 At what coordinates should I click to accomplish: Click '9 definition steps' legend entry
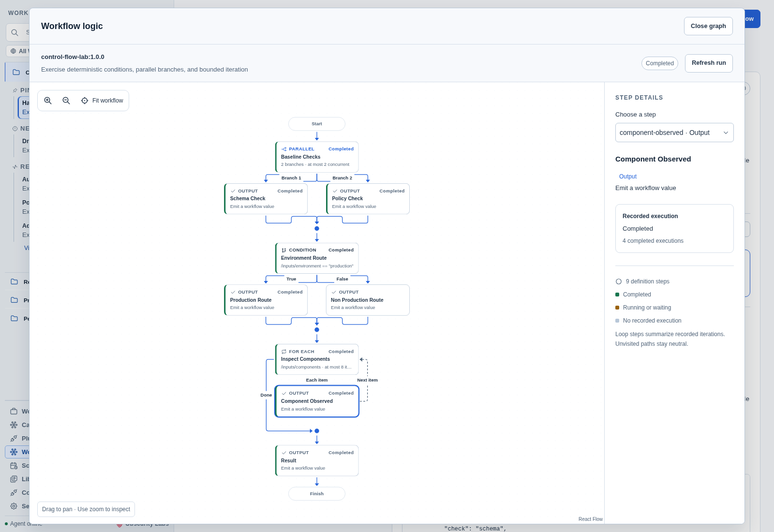tap(648, 281)
